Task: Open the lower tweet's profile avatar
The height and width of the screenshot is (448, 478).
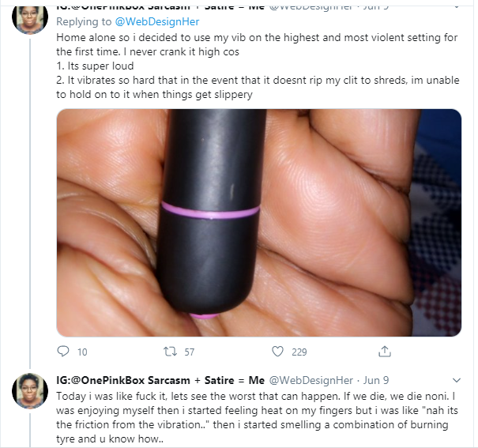Action: point(30,390)
